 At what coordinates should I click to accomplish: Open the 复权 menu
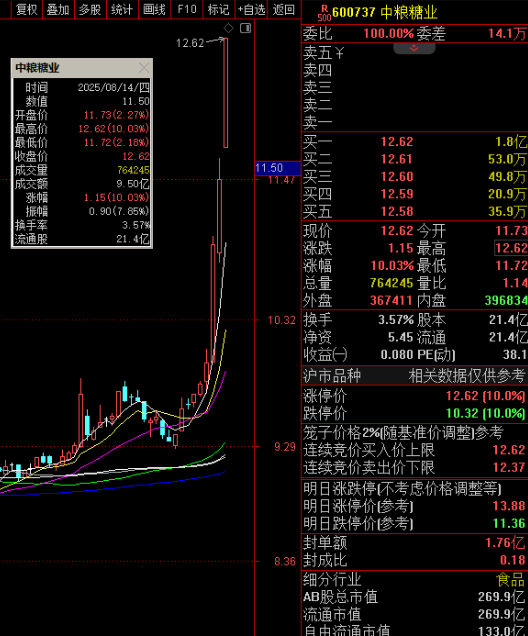(x=27, y=9)
